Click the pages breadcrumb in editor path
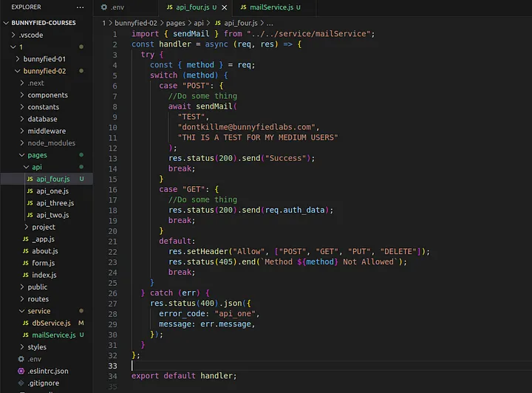This screenshot has width=532, height=393. click(175, 23)
